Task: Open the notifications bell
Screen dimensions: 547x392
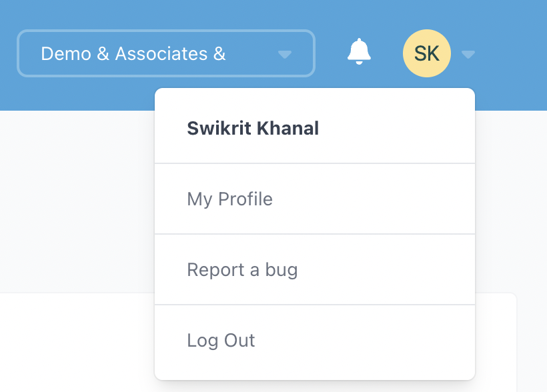Action: pyautogui.click(x=359, y=51)
